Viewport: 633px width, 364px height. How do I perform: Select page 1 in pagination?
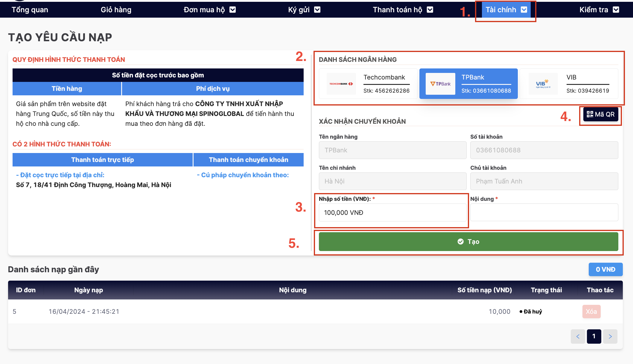pyautogui.click(x=594, y=337)
